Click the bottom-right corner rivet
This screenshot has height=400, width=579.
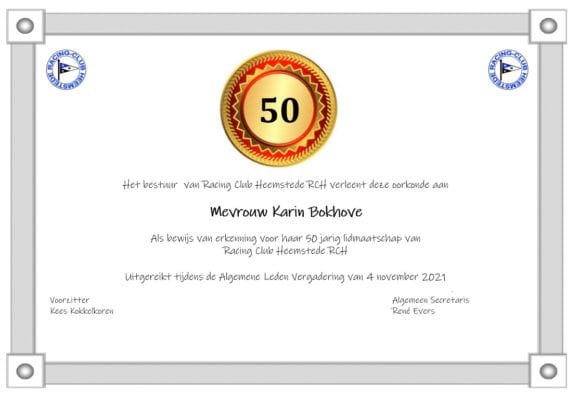point(548,371)
